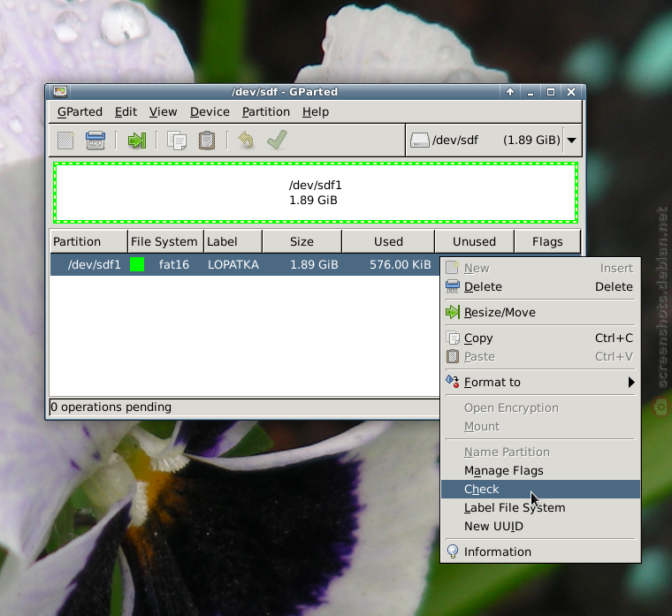Image resolution: width=672 pixels, height=616 pixels.
Task: Open the Partition menu
Action: 266,112
